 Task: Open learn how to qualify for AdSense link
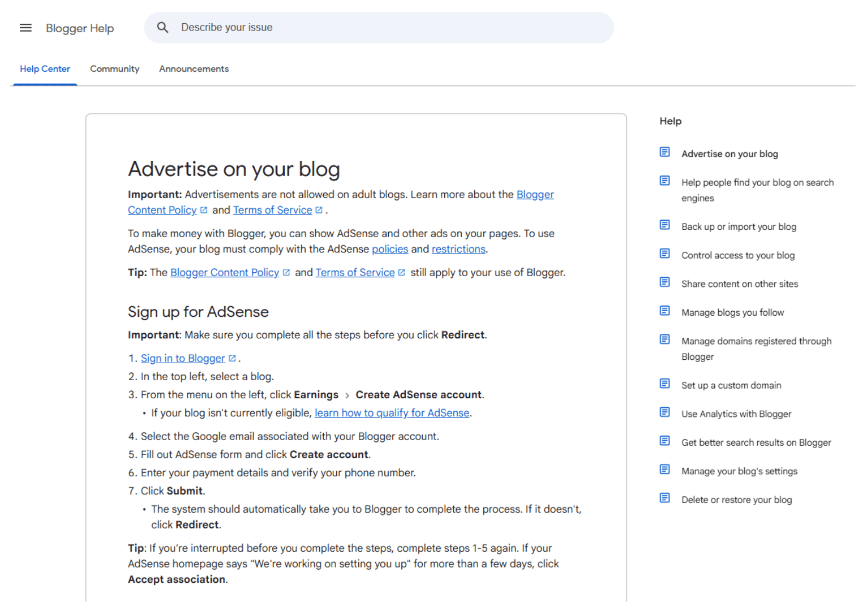(x=392, y=413)
